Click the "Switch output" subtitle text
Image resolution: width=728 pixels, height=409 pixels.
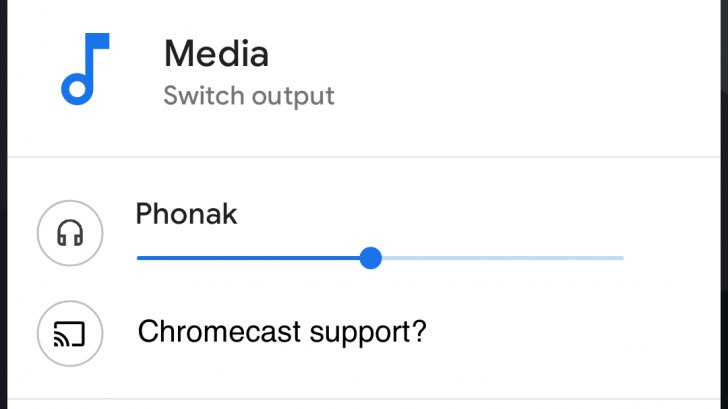coord(249,96)
